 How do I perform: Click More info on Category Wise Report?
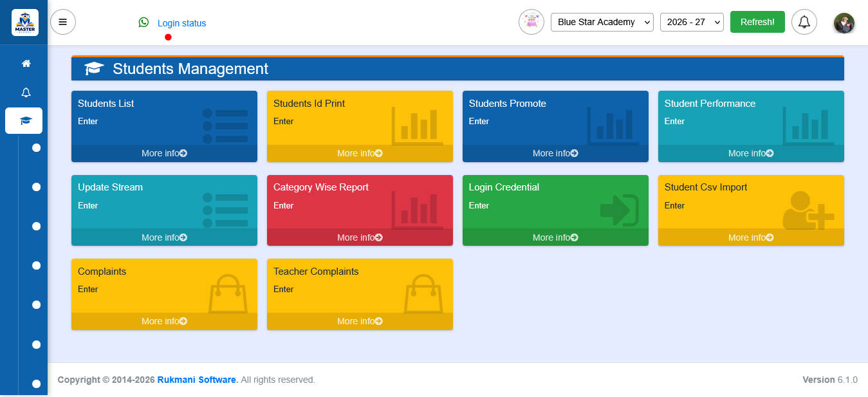[360, 237]
